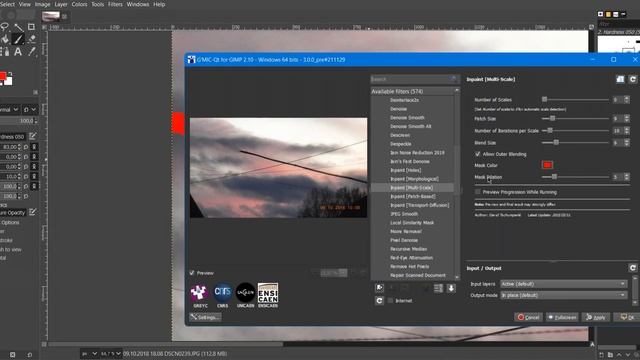Select the Bucket Fill tool
The height and width of the screenshot is (360, 640).
pyautogui.click(x=5, y=39)
